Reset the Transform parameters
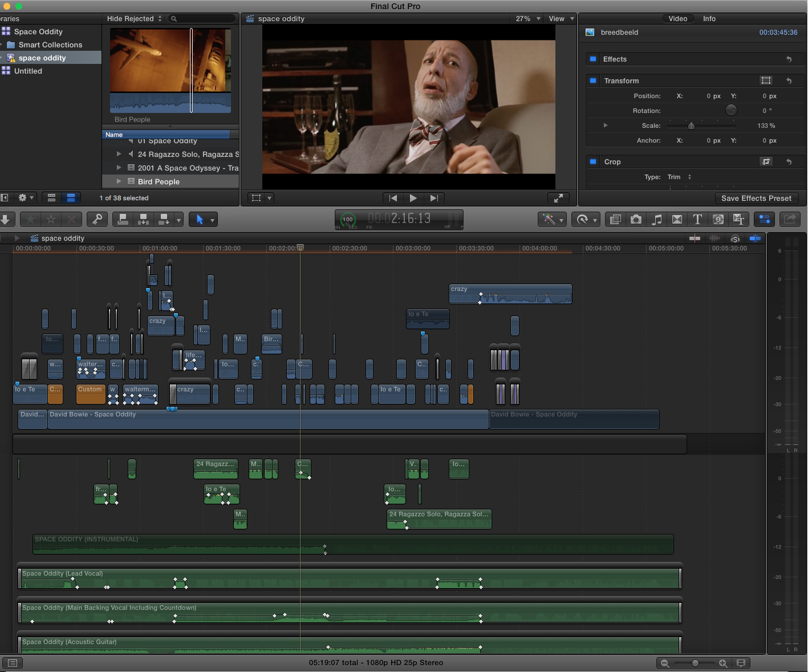This screenshot has width=808, height=672. pyautogui.click(x=789, y=81)
